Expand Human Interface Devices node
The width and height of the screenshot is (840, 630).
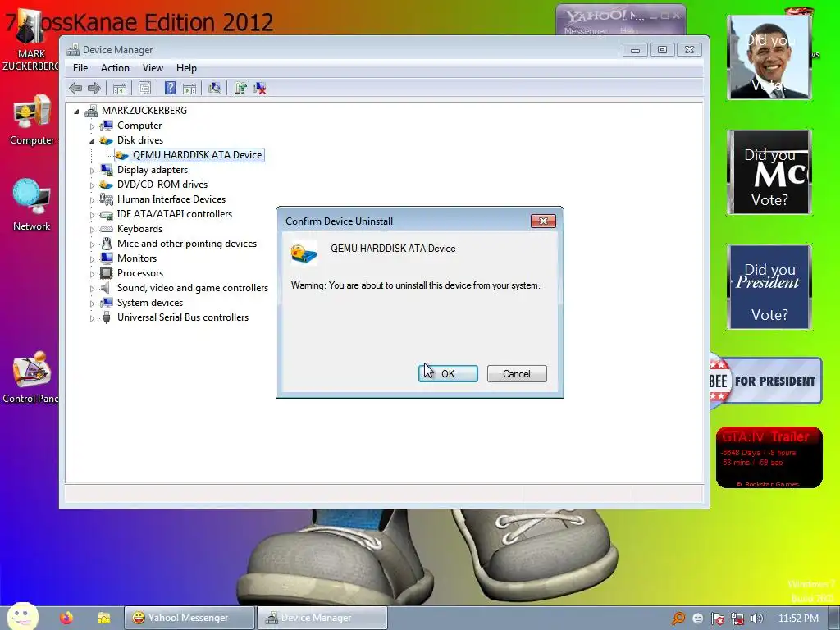click(92, 200)
